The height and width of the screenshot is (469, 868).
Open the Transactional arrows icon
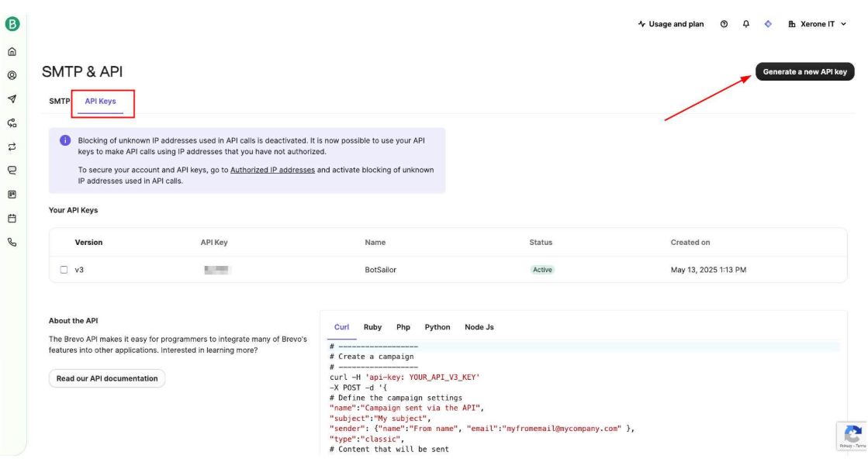click(12, 147)
